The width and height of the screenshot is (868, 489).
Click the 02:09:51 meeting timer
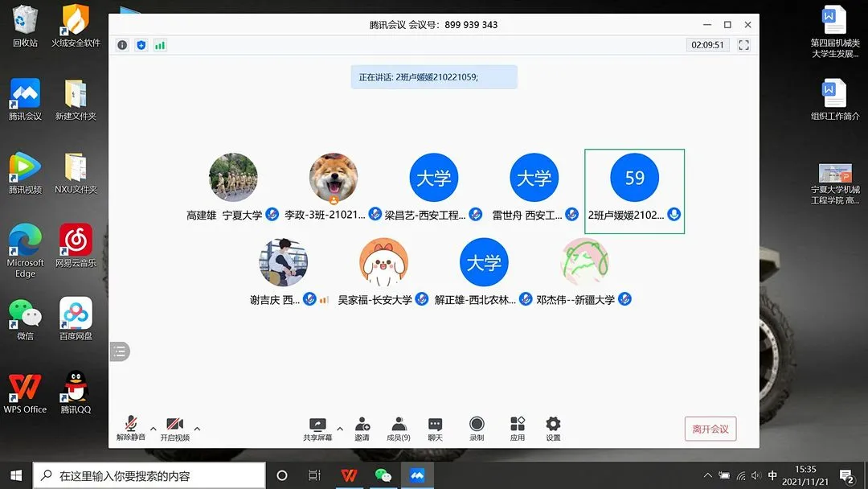coord(707,45)
